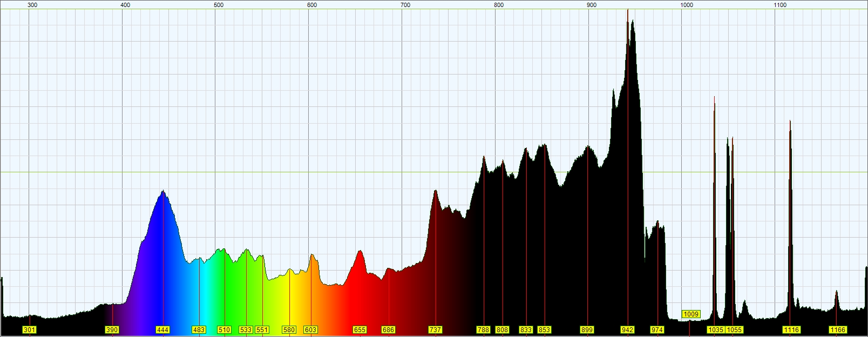
Task: Click the 737 peak label
Action: pyautogui.click(x=435, y=329)
